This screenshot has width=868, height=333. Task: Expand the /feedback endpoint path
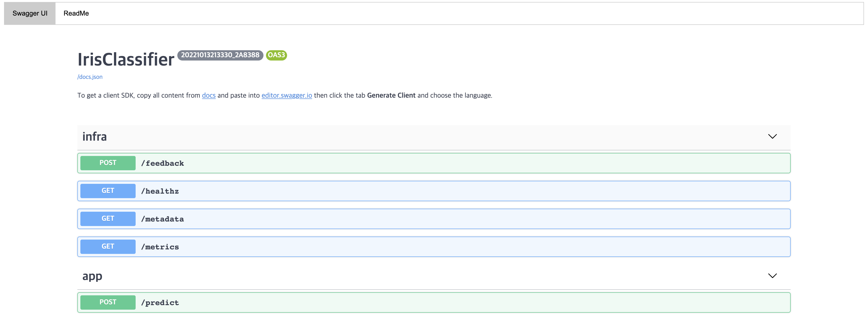click(x=162, y=163)
